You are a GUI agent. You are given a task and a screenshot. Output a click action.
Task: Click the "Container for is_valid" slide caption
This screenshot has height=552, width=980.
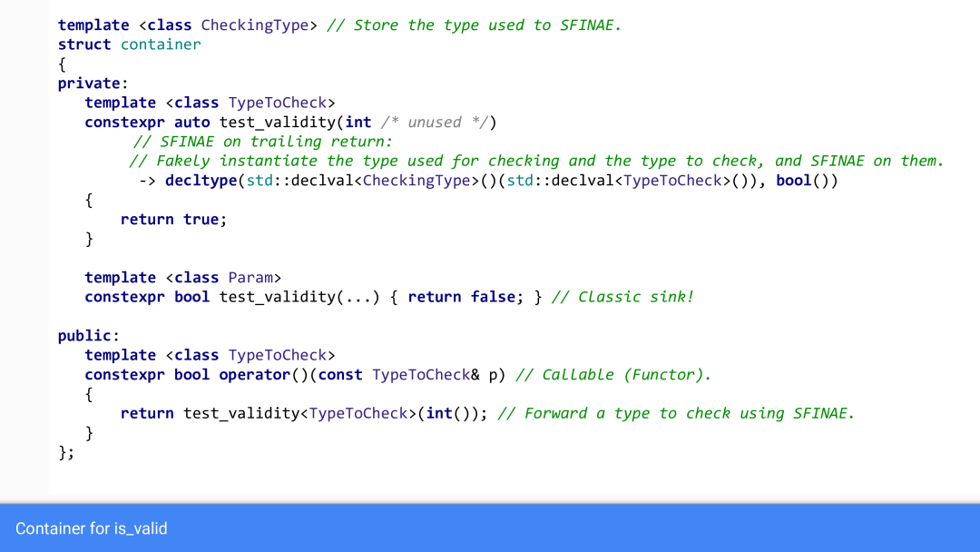tap(92, 528)
